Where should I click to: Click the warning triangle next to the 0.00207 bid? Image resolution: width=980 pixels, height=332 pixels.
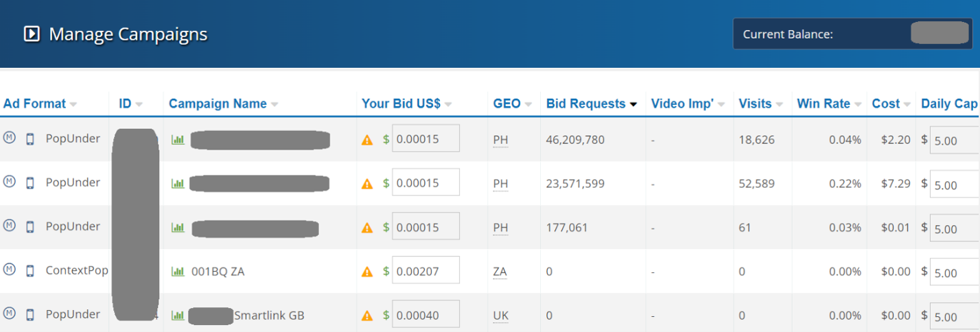[367, 272]
